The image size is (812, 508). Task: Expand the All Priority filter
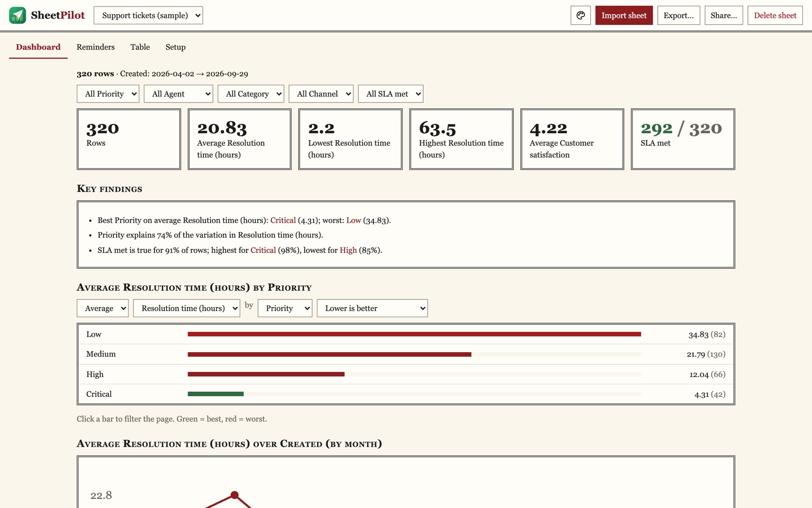108,94
